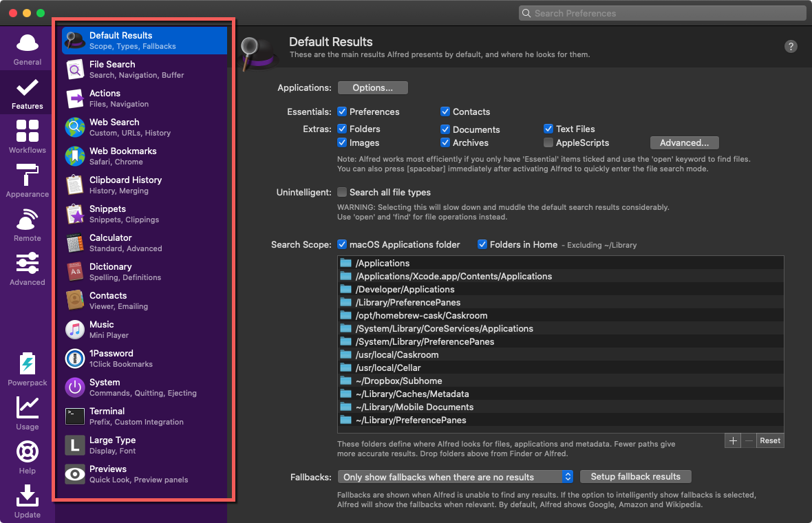Switch to the Workflows tab

[x=28, y=137]
